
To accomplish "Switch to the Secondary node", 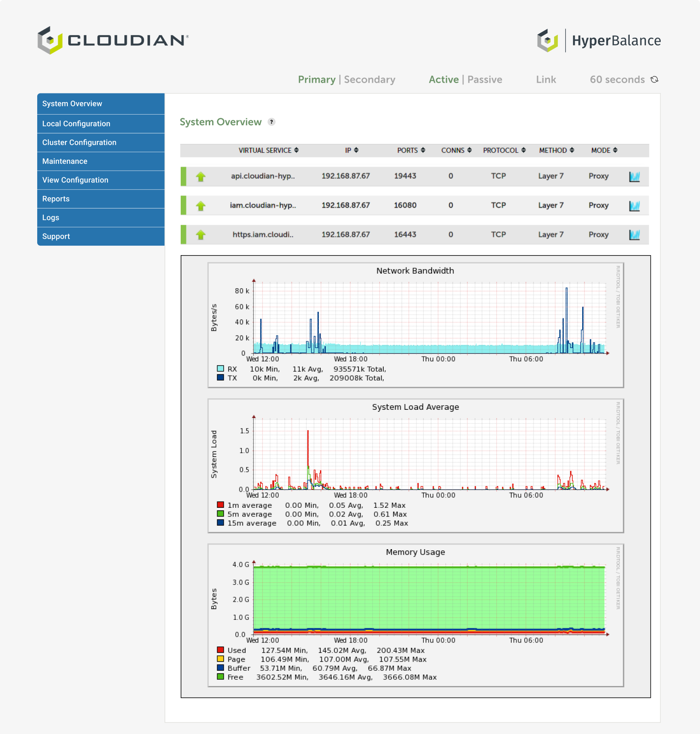I will [369, 79].
